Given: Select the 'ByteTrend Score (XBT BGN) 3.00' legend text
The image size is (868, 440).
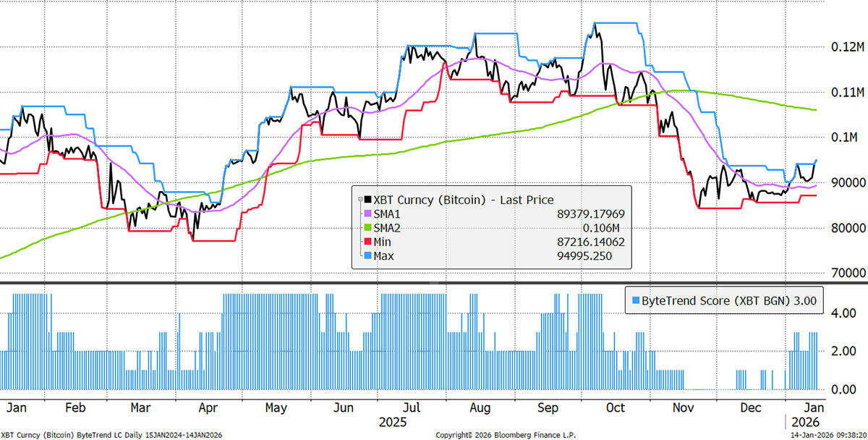Looking at the screenshot, I should tap(731, 300).
